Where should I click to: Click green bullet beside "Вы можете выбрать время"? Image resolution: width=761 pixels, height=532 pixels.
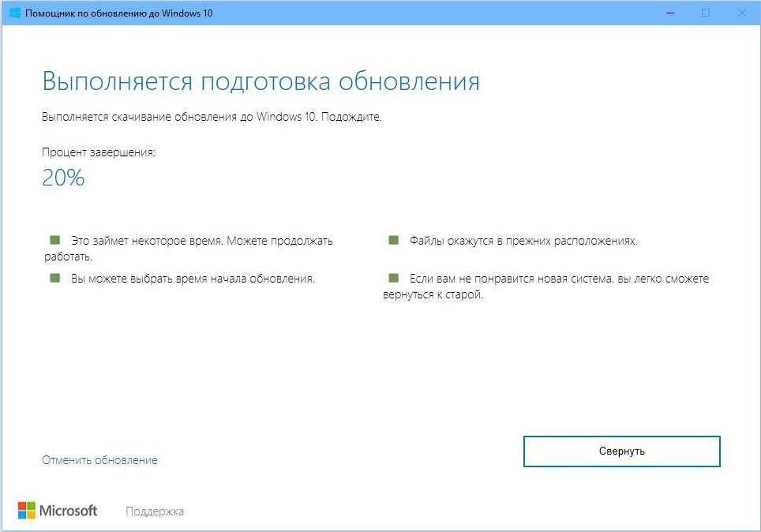[x=54, y=278]
